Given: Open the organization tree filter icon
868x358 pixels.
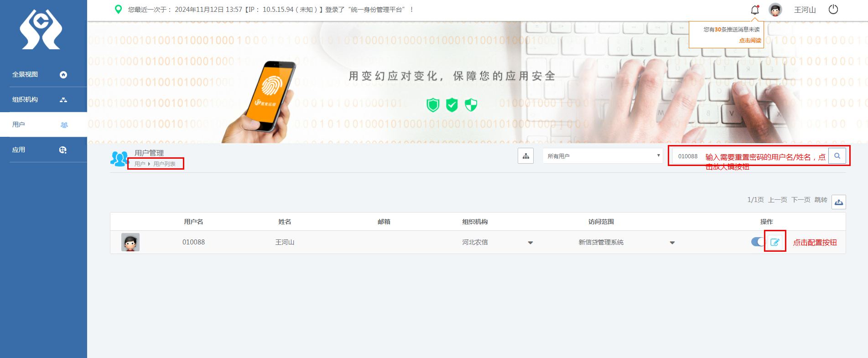Looking at the screenshot, I should (526, 156).
